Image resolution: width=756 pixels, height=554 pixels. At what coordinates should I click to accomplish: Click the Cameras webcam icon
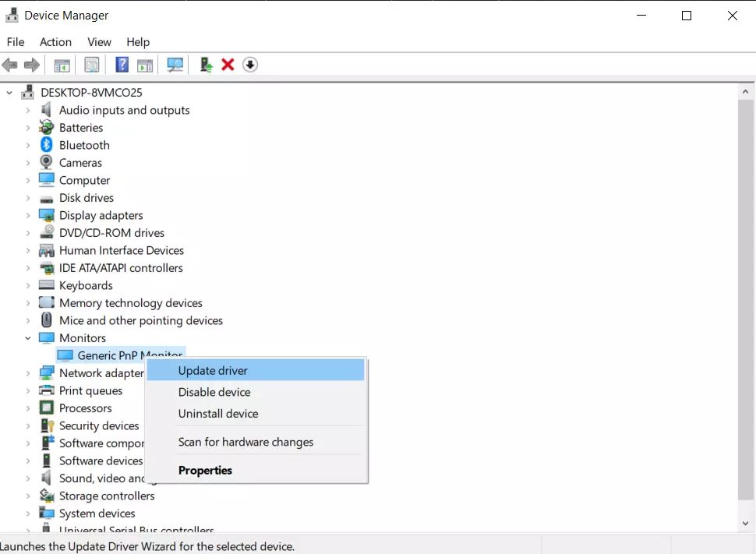[x=46, y=162]
